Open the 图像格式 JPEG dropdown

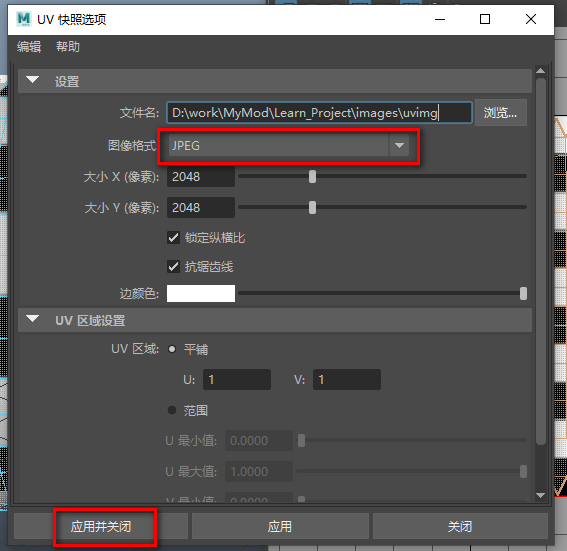point(289,145)
